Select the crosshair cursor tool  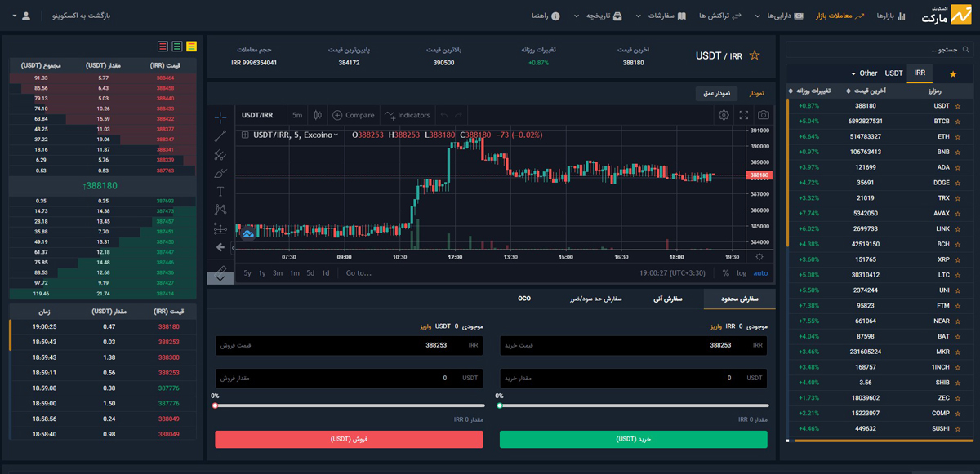(x=220, y=117)
